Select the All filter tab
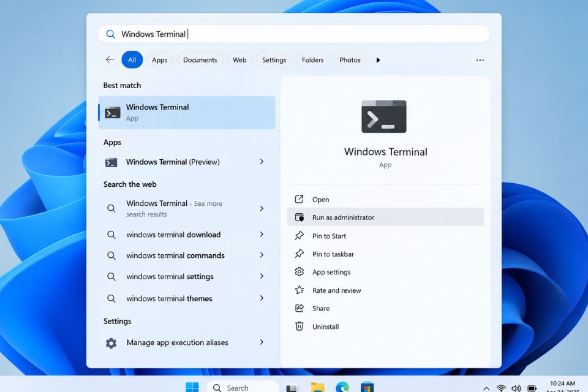 coord(132,59)
